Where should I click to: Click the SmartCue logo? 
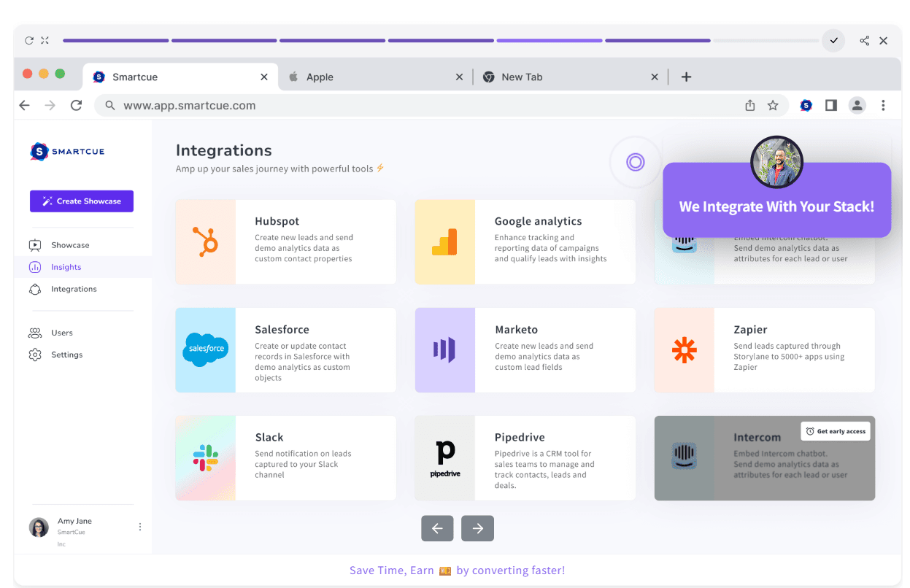click(66, 152)
